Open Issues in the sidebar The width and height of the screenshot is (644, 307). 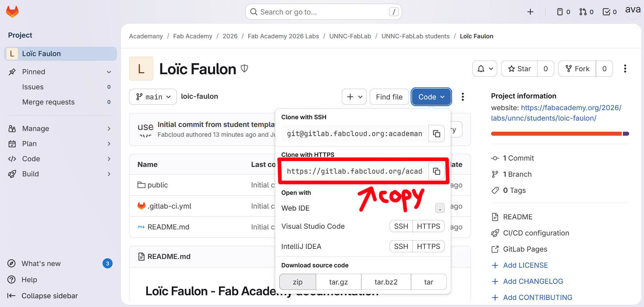(33, 87)
